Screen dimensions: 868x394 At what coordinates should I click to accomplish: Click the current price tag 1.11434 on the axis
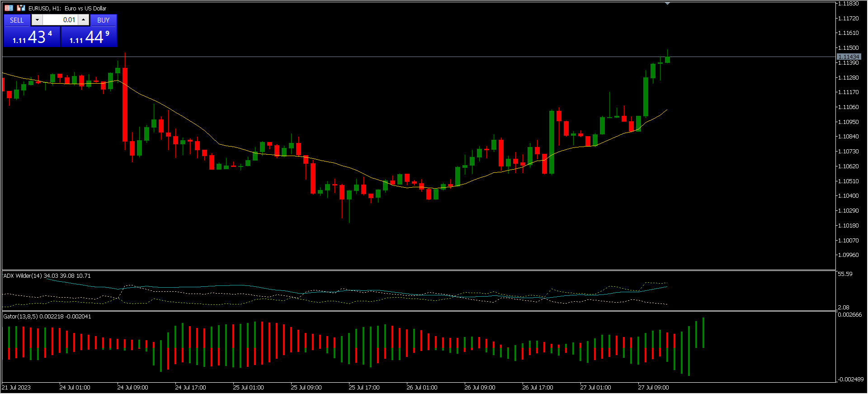(849, 57)
